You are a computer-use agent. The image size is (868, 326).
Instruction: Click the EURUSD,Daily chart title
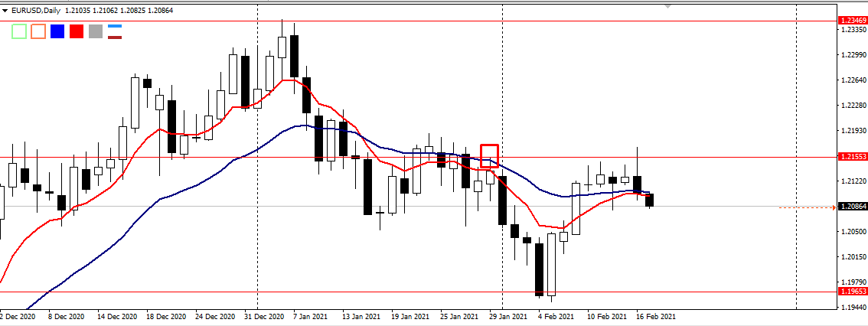[x=35, y=11]
